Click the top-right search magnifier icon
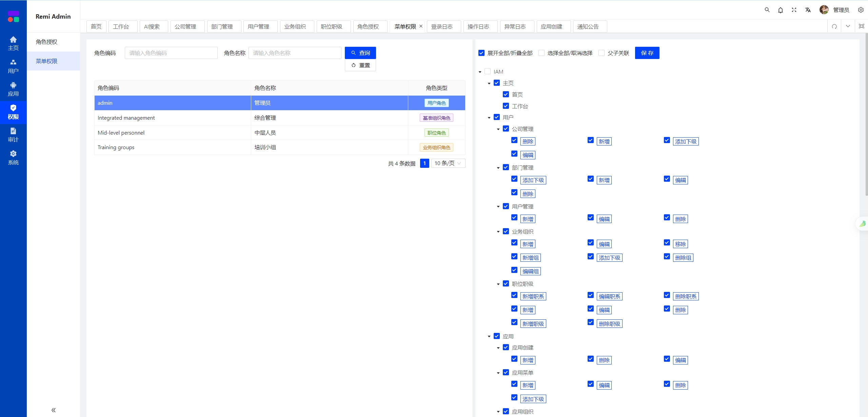Image resolution: width=868 pixels, height=417 pixels. (x=767, y=10)
